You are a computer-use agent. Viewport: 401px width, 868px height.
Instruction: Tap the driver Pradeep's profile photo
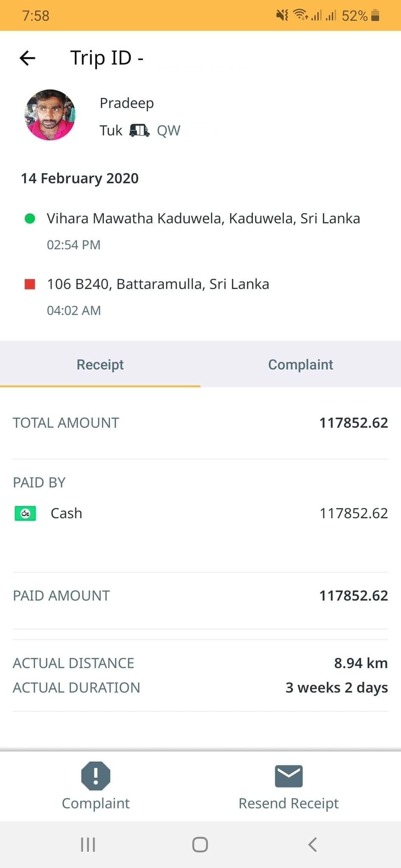click(x=50, y=115)
